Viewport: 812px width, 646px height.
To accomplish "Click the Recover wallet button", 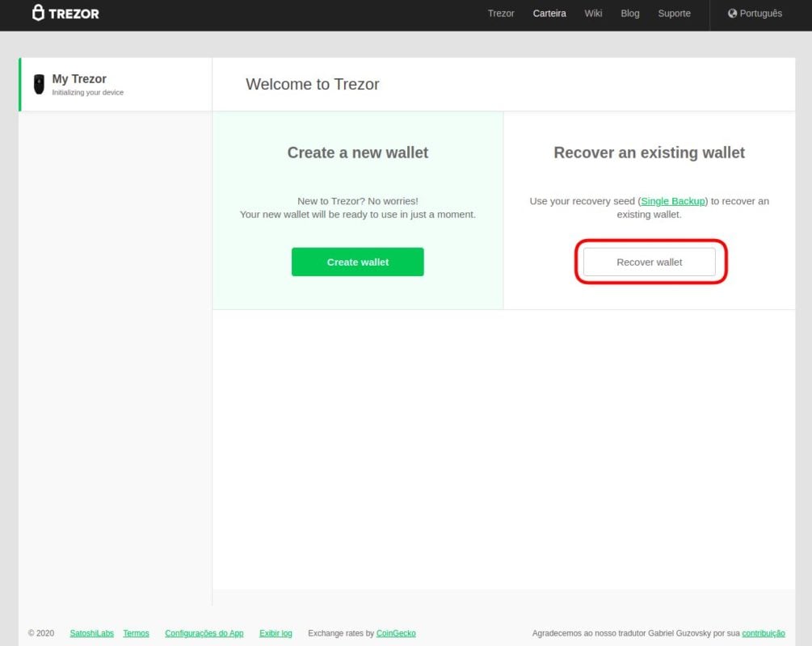I will (x=650, y=262).
